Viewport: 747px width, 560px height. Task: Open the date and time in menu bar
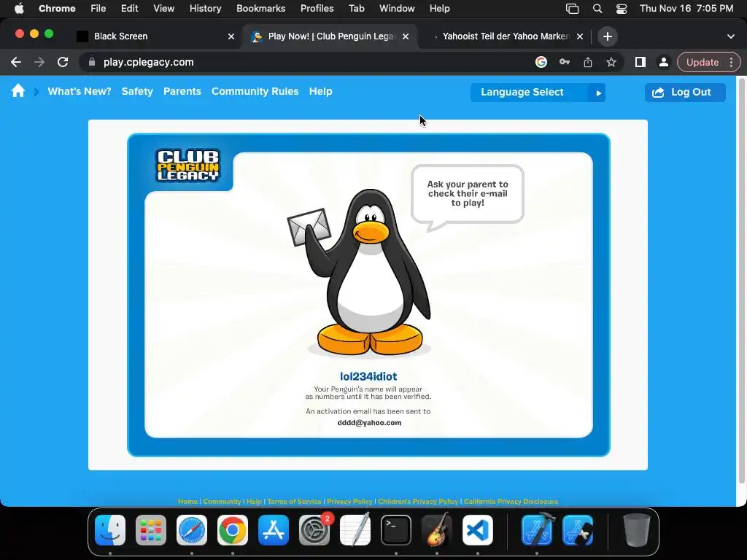pyautogui.click(x=686, y=9)
